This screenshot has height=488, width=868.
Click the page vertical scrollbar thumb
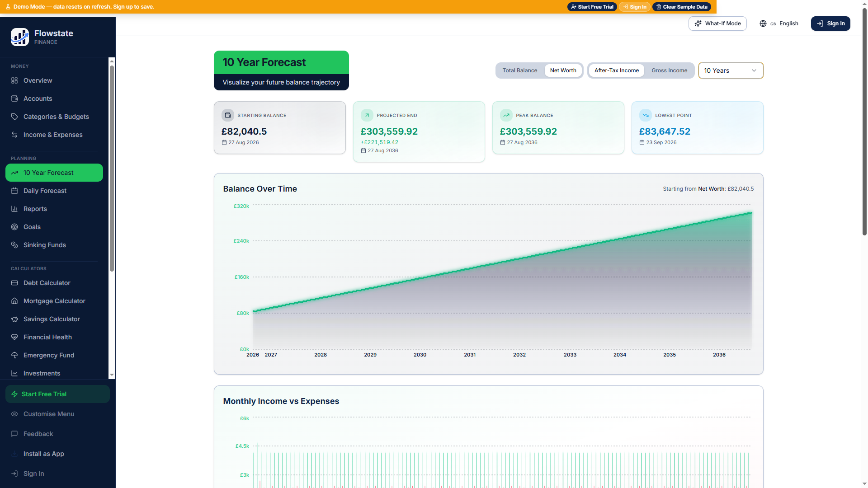[864, 122]
